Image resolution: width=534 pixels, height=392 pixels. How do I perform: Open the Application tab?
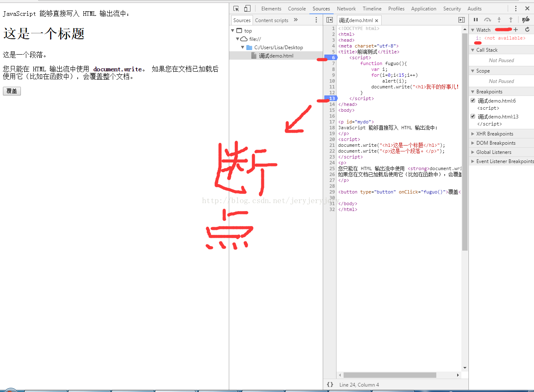[424, 8]
